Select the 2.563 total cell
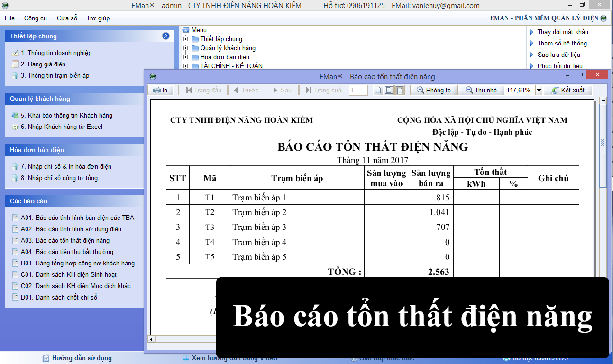 [x=431, y=272]
